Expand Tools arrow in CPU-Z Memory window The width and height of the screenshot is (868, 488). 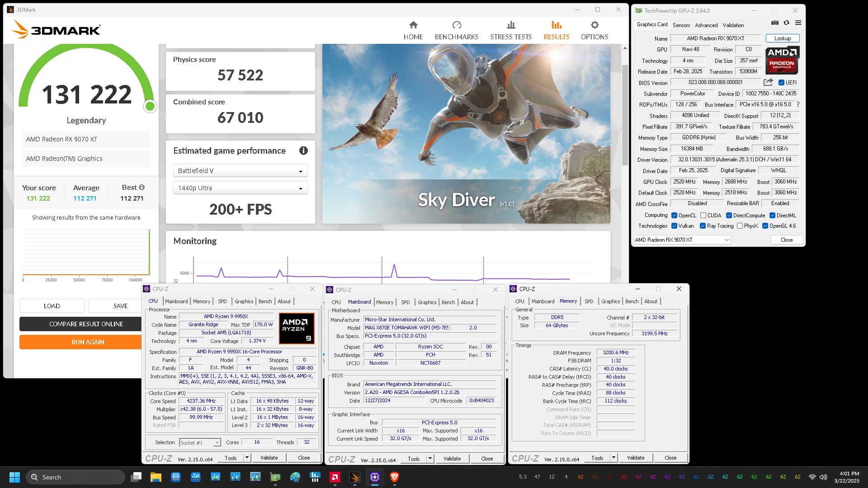(614, 458)
